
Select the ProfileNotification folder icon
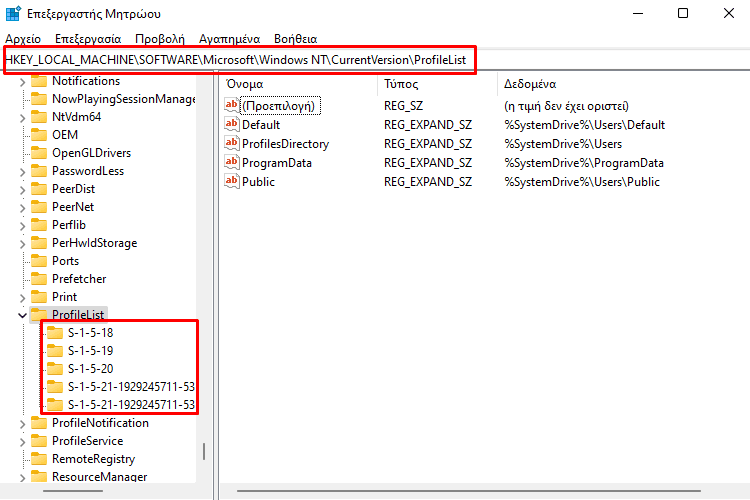39,422
